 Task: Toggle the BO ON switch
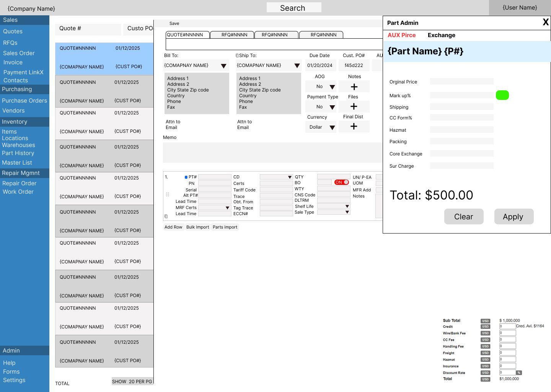[x=341, y=182]
